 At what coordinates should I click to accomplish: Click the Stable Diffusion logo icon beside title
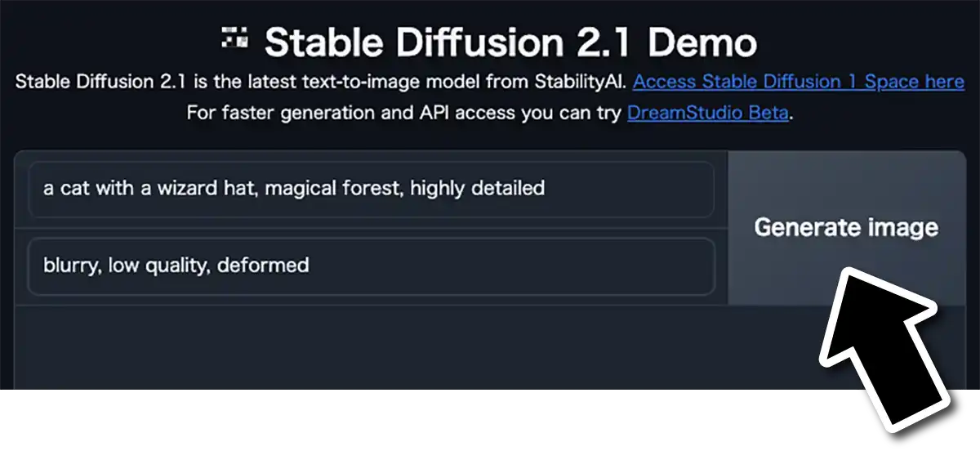[235, 38]
